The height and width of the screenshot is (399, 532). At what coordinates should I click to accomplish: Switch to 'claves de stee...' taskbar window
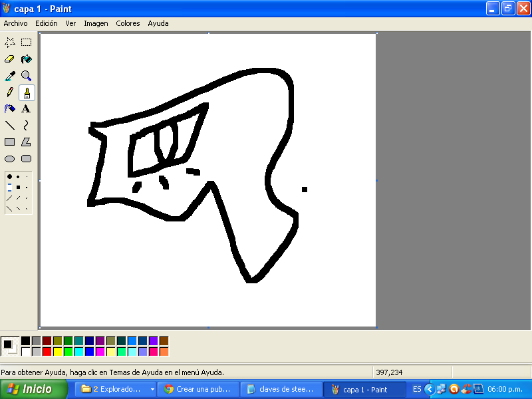click(x=281, y=389)
